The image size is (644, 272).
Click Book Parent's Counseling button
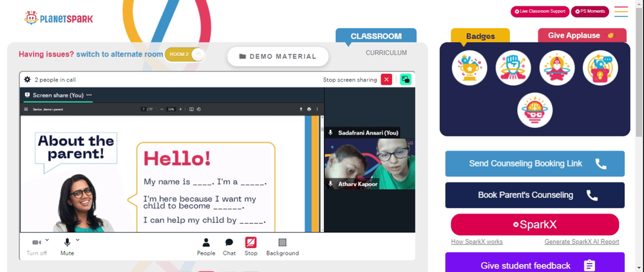[x=535, y=195]
